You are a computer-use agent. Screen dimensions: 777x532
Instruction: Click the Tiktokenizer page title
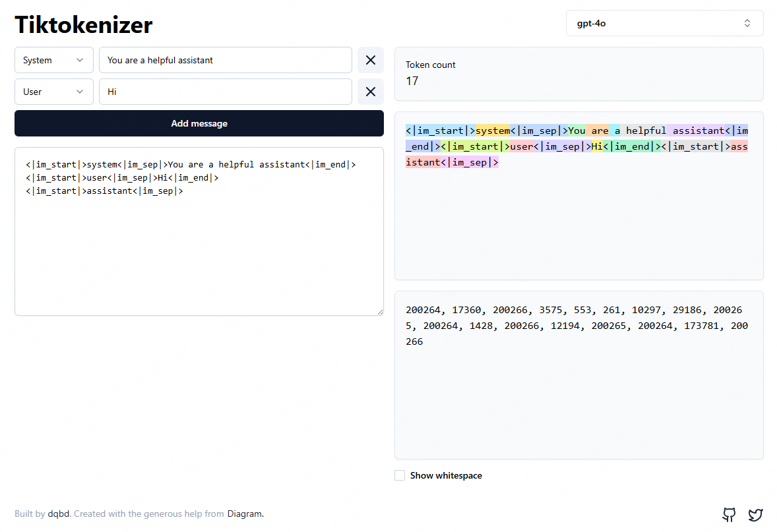[84, 24]
